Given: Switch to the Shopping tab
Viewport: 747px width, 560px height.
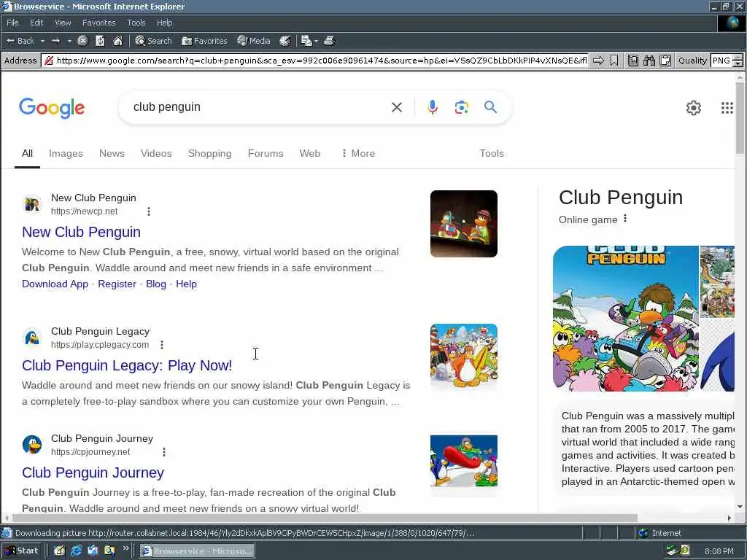Looking at the screenshot, I should pyautogui.click(x=209, y=153).
